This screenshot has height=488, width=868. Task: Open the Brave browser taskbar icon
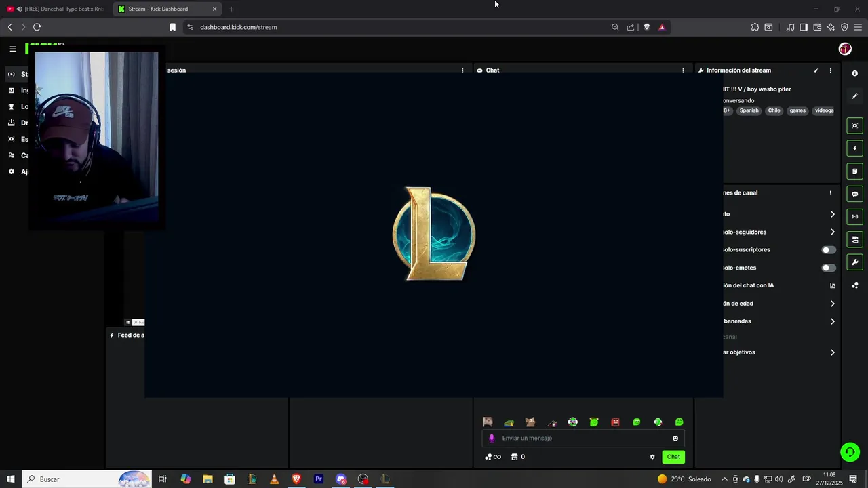tap(296, 479)
